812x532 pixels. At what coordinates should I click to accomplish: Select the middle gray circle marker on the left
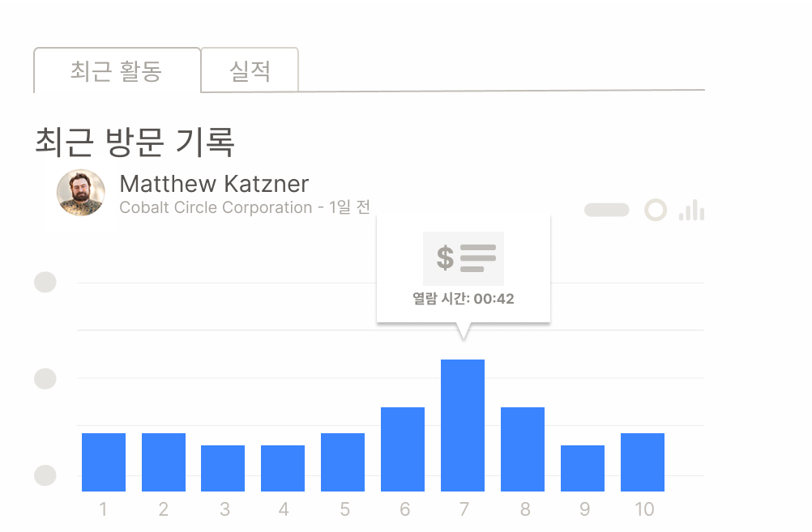(x=45, y=379)
